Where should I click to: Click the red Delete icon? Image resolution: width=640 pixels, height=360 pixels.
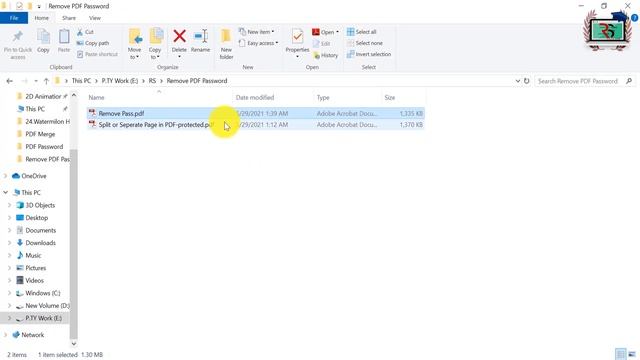[179, 36]
